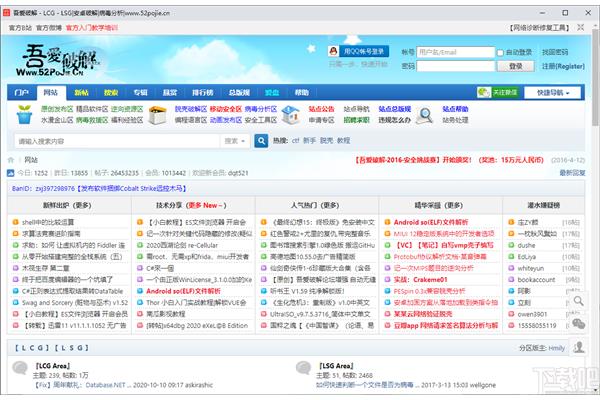Open the thread 实战: Crakeme01

click(421, 279)
